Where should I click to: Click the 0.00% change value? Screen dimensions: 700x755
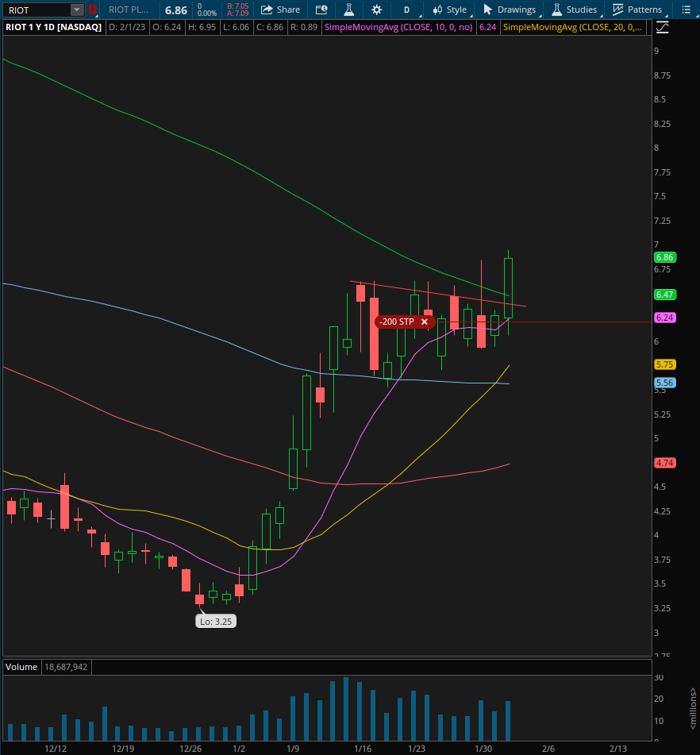[207, 13]
